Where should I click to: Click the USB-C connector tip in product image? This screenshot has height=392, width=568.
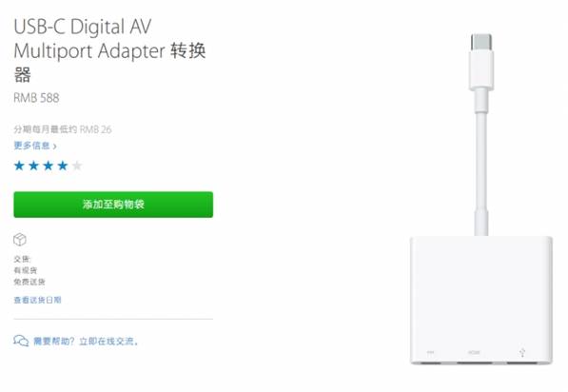[481, 42]
